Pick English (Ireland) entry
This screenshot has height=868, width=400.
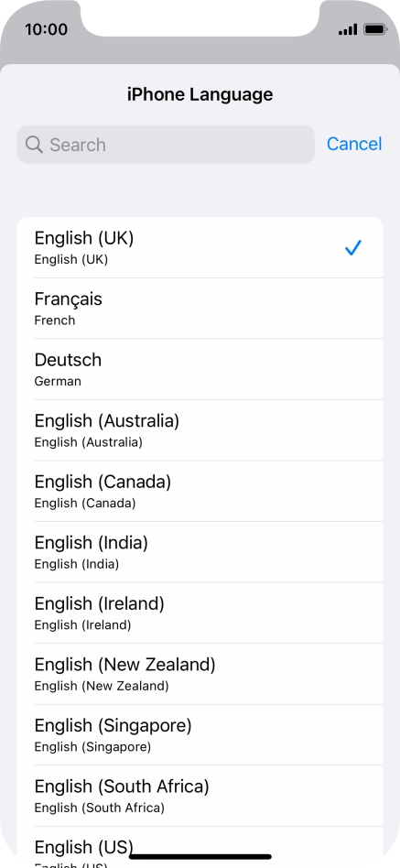[200, 613]
